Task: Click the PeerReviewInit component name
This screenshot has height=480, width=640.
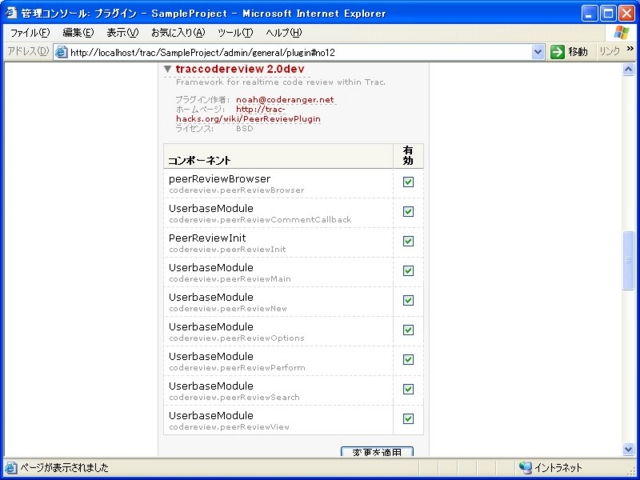Action: click(207, 238)
